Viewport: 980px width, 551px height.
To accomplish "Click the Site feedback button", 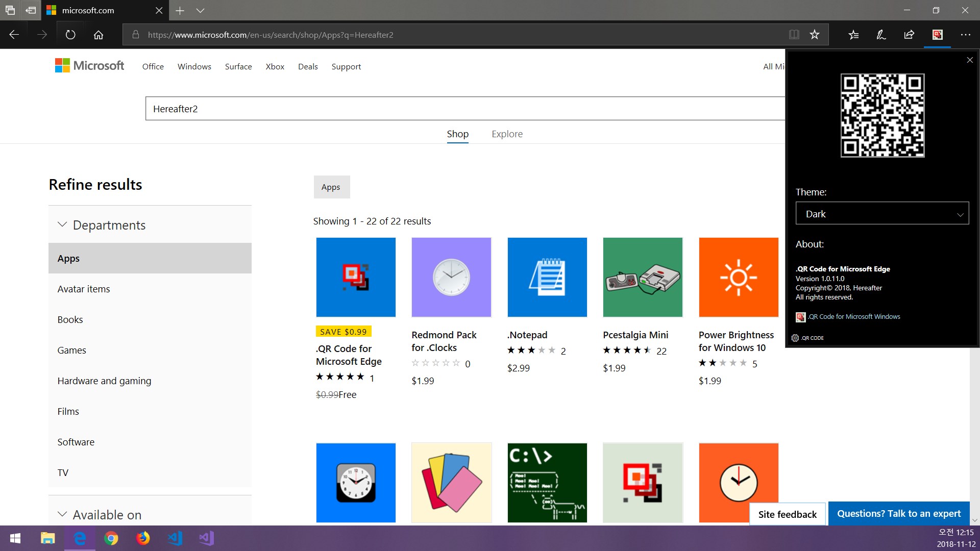I will [x=787, y=514].
